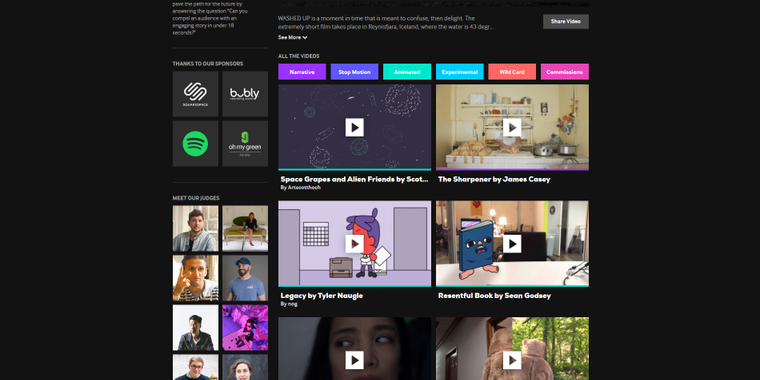Viewport: 760px width, 380px height.
Task: Click the Share Video button
Action: (x=566, y=21)
